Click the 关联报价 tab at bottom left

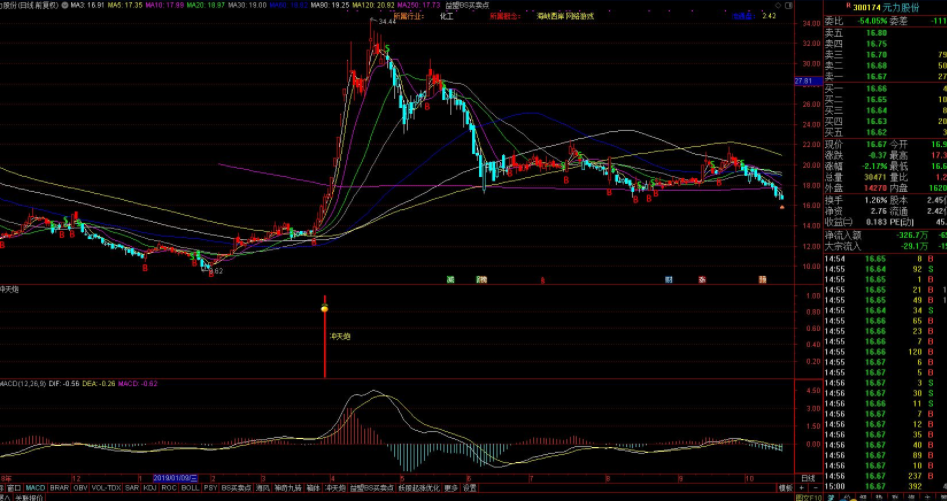29,497
